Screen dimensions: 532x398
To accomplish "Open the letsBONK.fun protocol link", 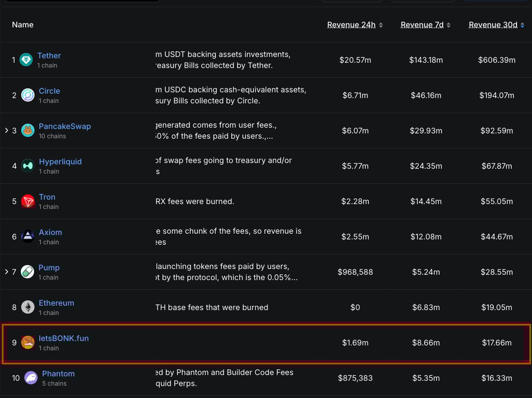I will (64, 338).
